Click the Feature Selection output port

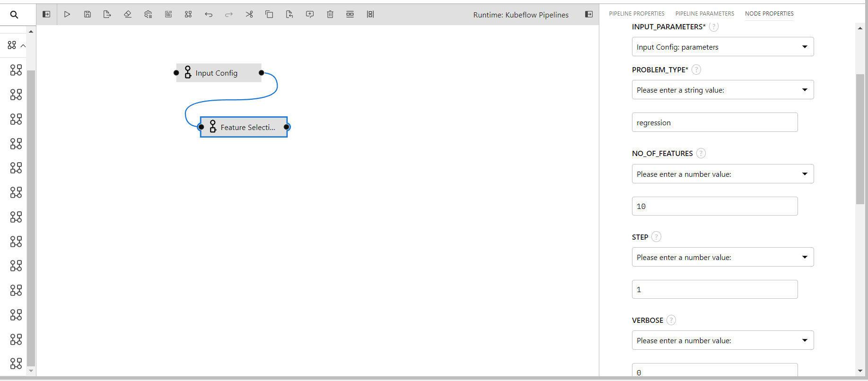287,127
